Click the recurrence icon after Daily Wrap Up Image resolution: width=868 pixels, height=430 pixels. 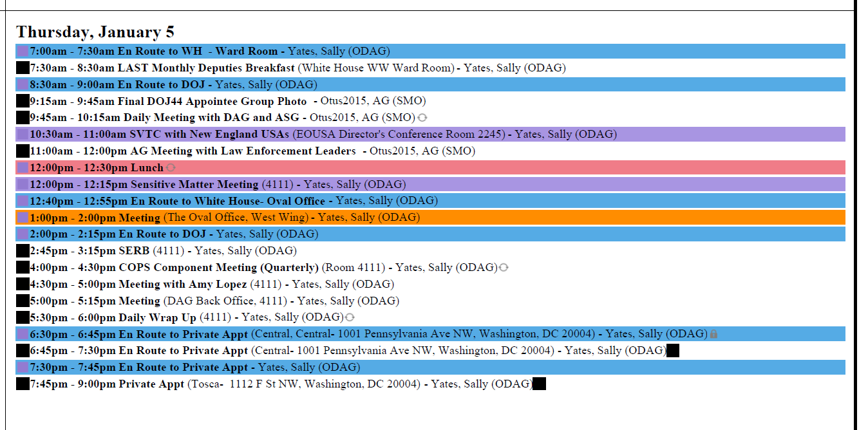tap(350, 317)
